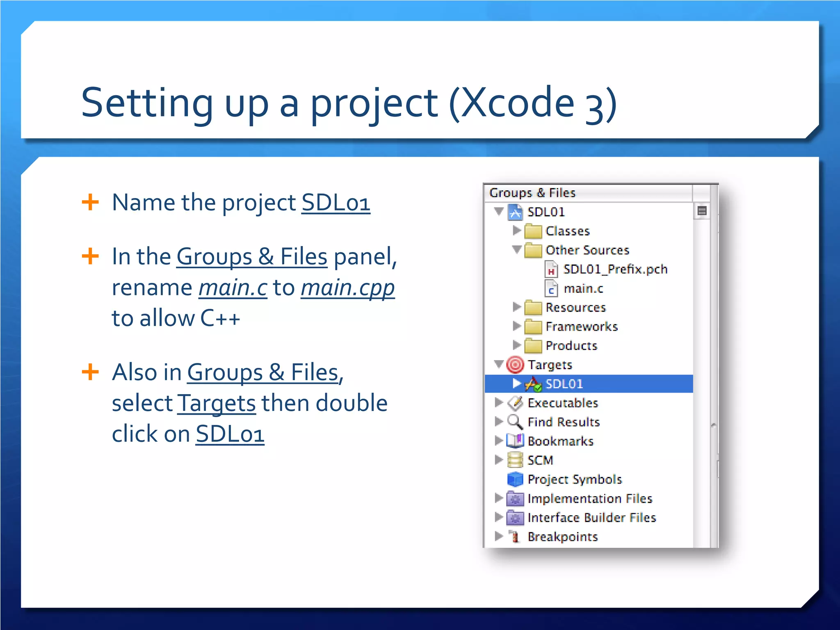Click the split view button above scrollbar
840x630 pixels.
tap(702, 211)
